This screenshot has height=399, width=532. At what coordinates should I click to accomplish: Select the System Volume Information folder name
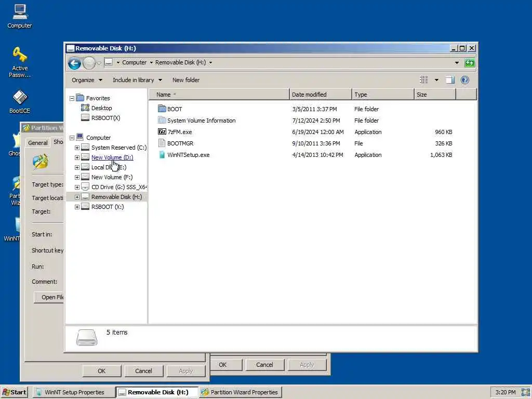tap(201, 121)
